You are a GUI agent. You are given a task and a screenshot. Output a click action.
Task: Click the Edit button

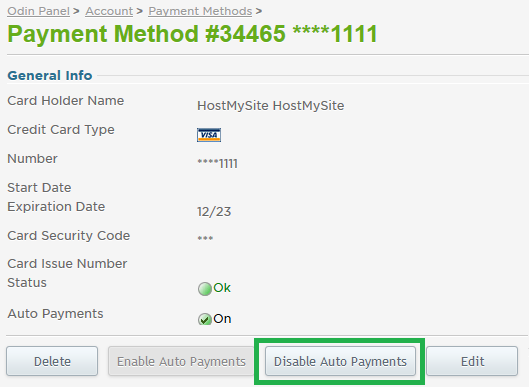(x=472, y=361)
